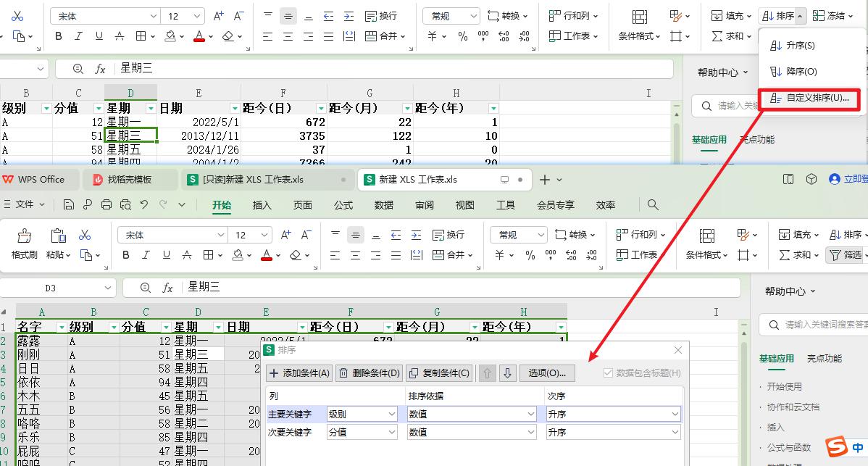Click the zoom magnifier icon left of lower fx
The image size is (868, 466).
pyautogui.click(x=146, y=288)
